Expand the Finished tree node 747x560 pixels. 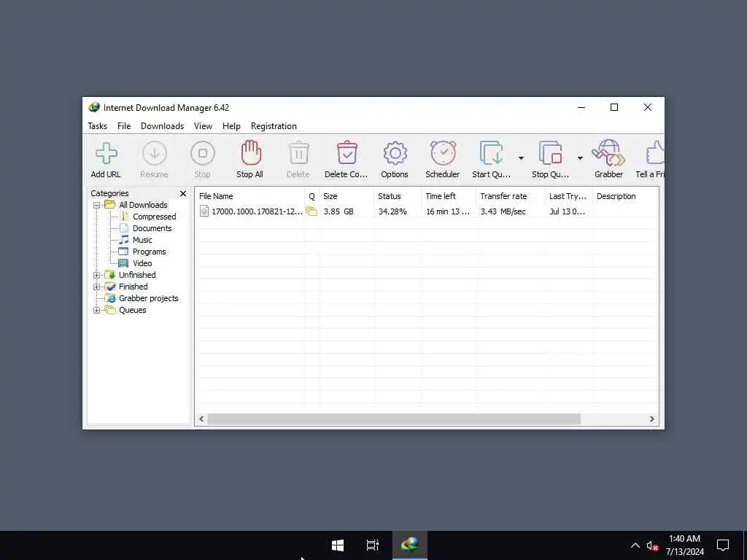click(97, 287)
